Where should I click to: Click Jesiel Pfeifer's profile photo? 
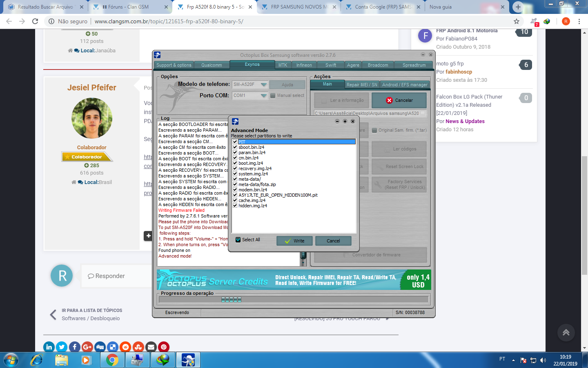pos(92,118)
